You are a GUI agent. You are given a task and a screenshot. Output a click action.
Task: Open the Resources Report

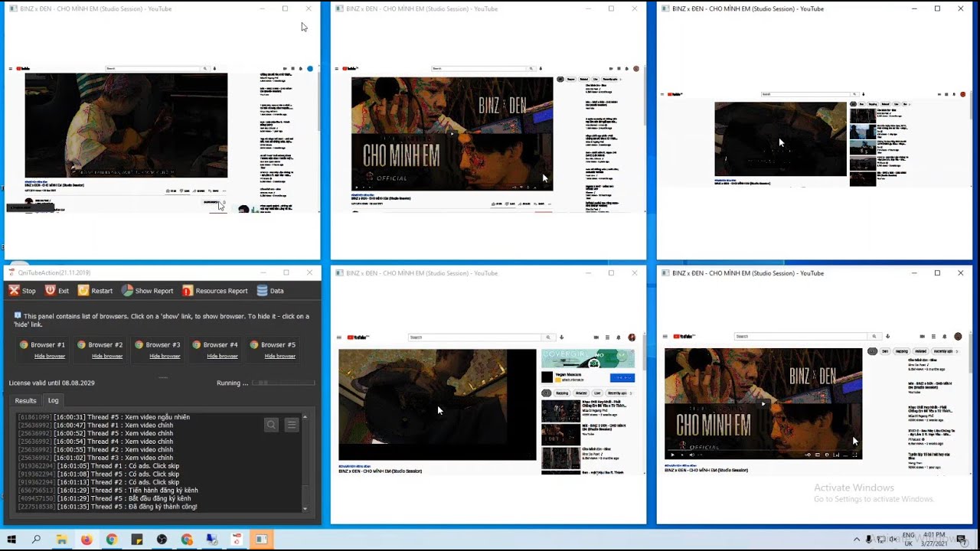point(214,291)
